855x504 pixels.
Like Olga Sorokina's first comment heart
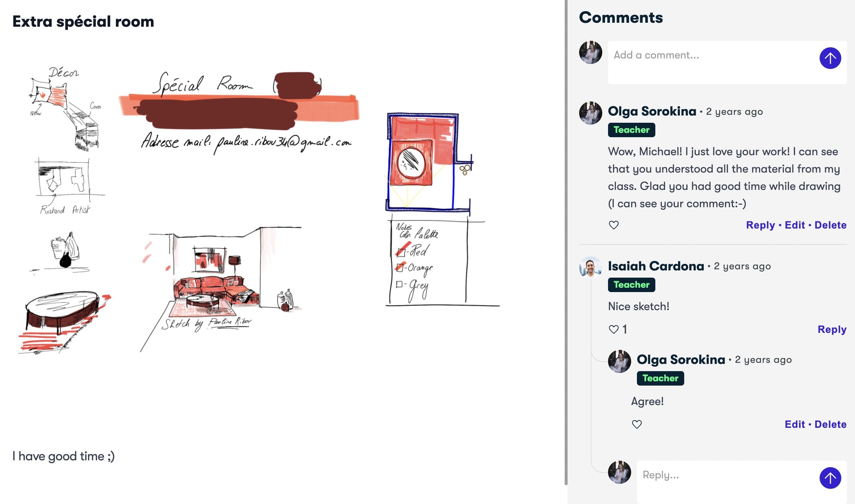click(x=614, y=225)
